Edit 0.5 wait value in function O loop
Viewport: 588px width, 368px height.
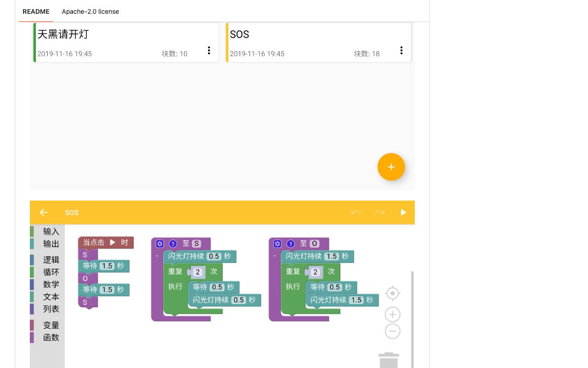[334, 287]
